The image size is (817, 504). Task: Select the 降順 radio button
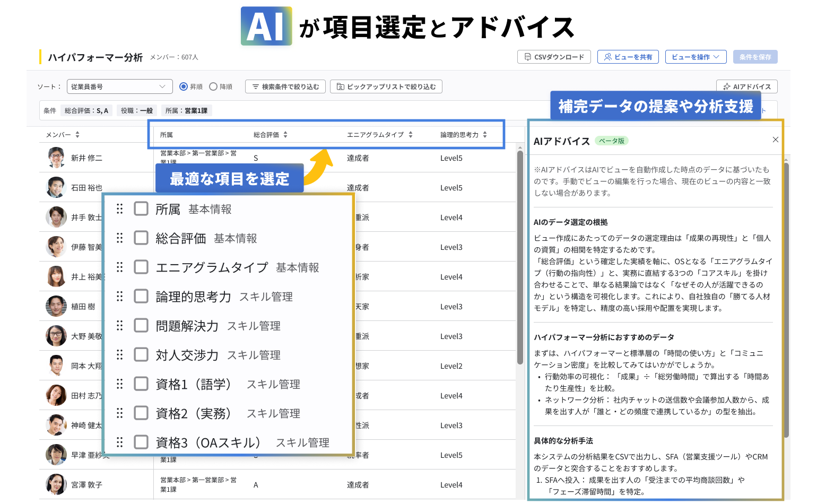pyautogui.click(x=213, y=86)
